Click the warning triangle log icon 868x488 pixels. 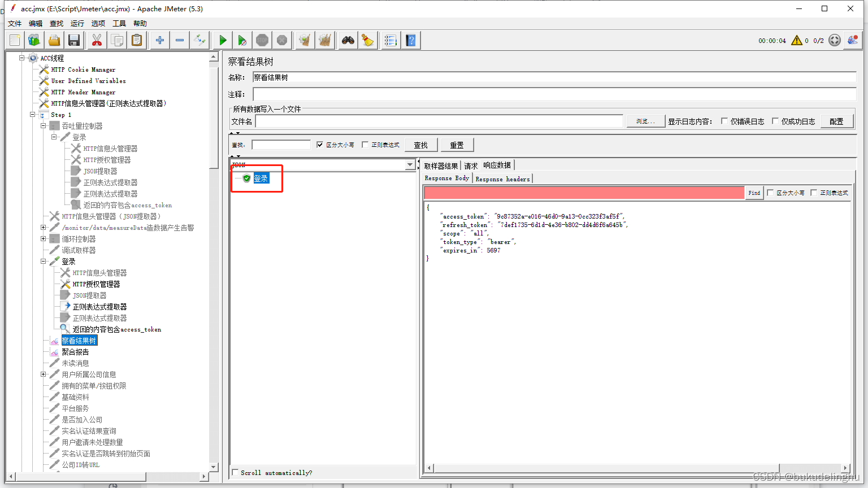797,40
